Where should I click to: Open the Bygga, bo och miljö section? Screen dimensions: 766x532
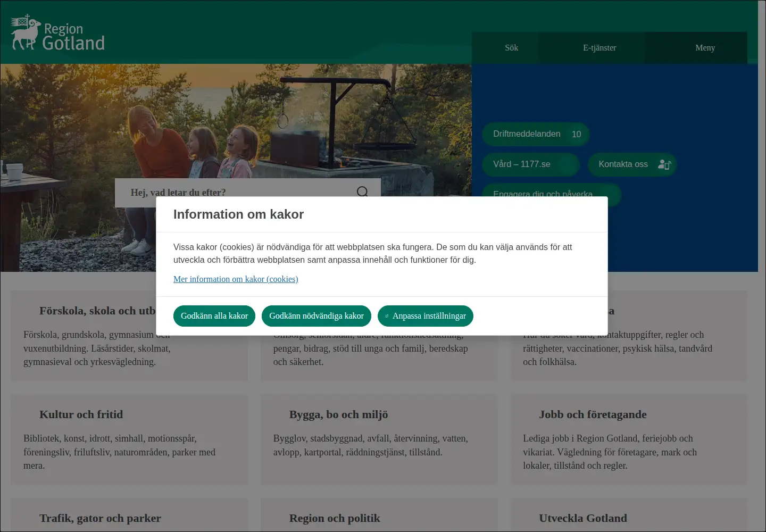coord(338,414)
